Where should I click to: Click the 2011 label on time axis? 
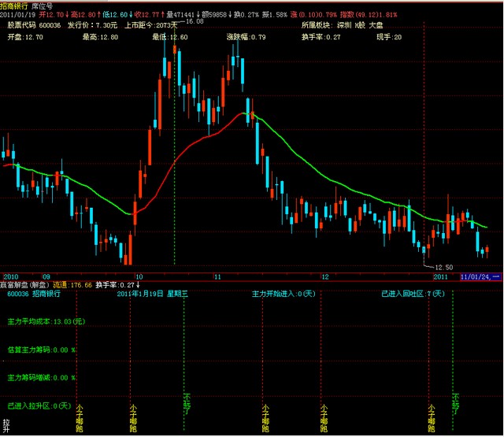click(x=440, y=277)
